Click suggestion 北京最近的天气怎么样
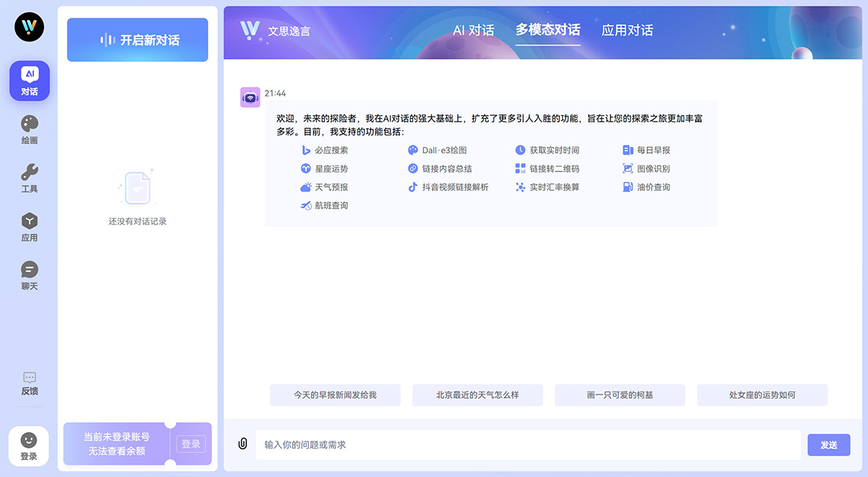868x477 pixels. point(477,394)
